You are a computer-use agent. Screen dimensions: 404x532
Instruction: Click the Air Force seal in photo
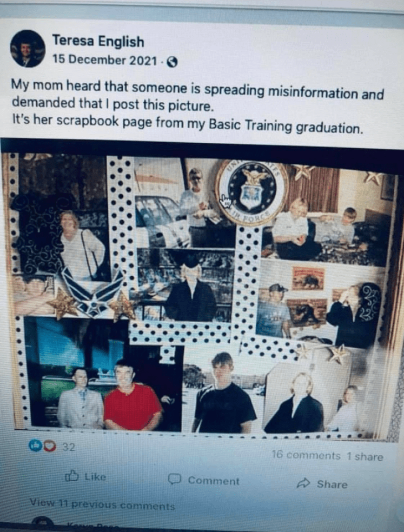251,192
